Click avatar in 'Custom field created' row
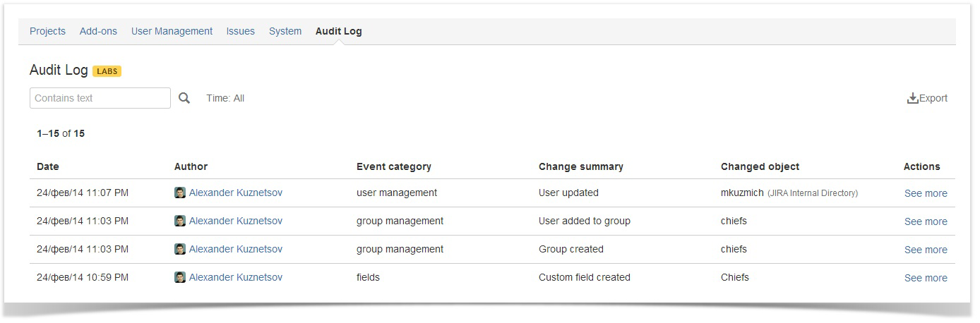Image resolution: width=980 pixels, height=323 pixels. coord(180,277)
